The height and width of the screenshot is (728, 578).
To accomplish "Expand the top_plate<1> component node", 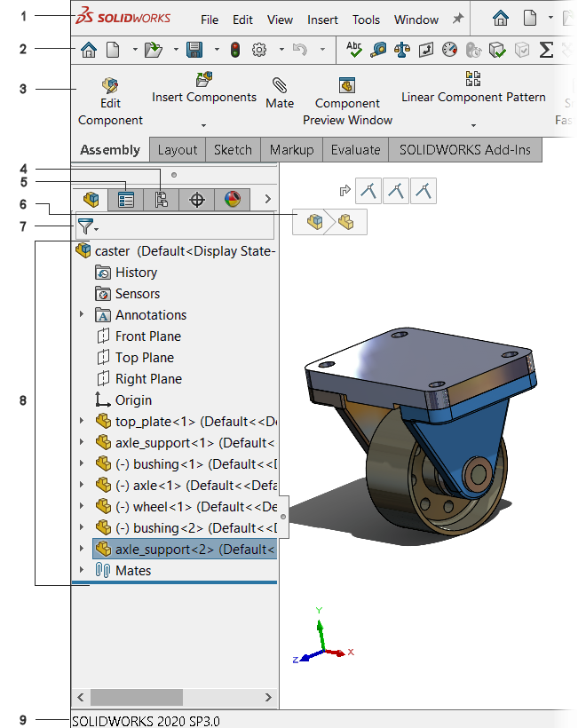I will [82, 422].
